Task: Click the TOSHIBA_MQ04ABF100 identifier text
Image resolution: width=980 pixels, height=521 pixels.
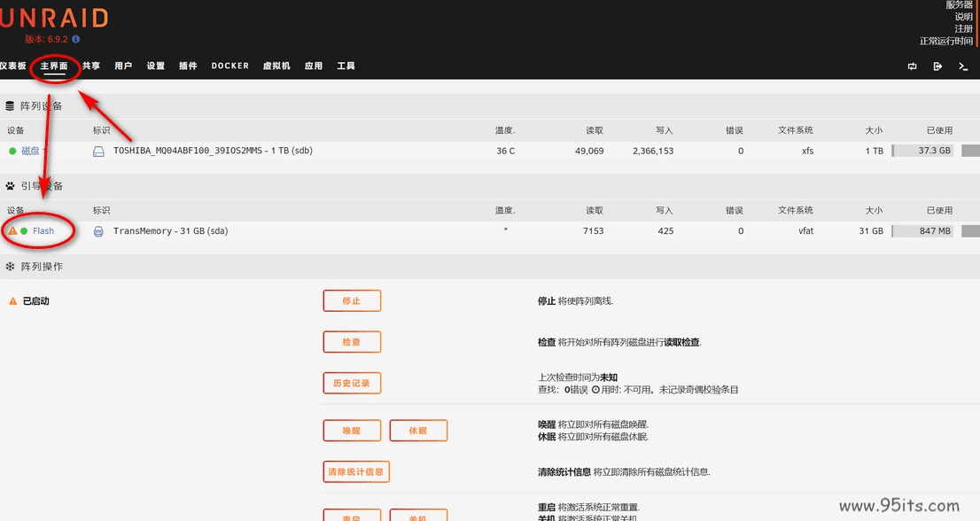Action: point(214,152)
